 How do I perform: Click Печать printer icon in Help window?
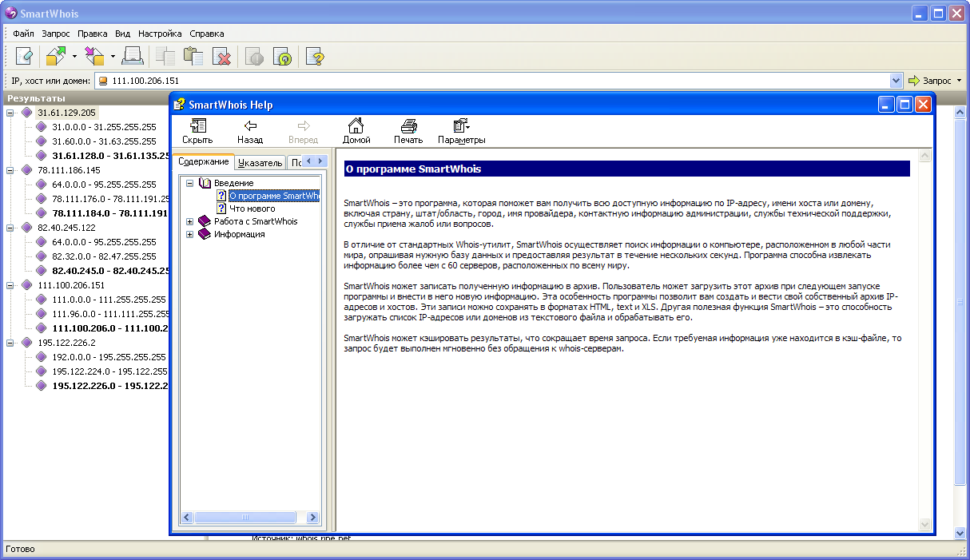(x=408, y=125)
